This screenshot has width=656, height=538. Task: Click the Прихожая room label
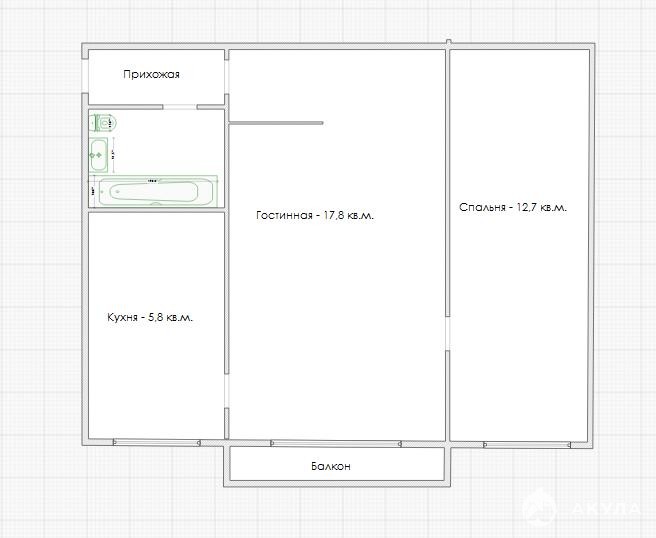(x=151, y=75)
